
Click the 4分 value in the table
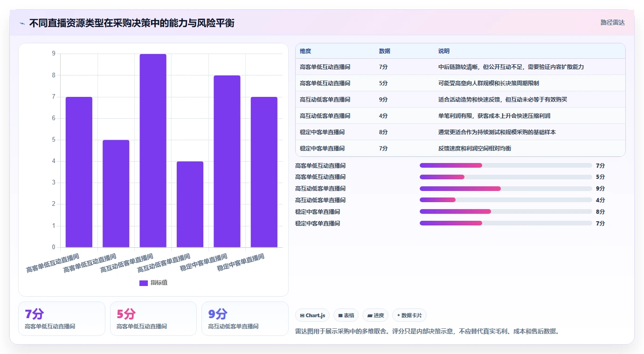click(x=383, y=116)
